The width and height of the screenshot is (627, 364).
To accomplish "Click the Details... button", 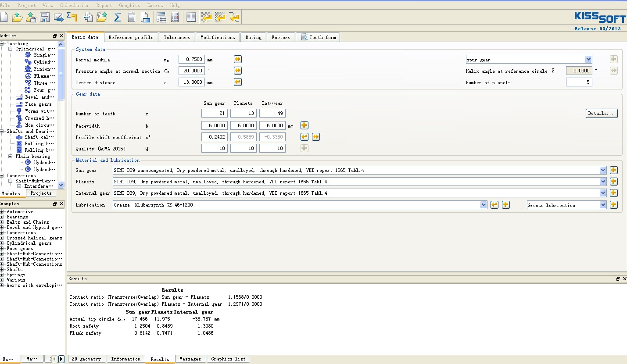I will tap(602, 113).
